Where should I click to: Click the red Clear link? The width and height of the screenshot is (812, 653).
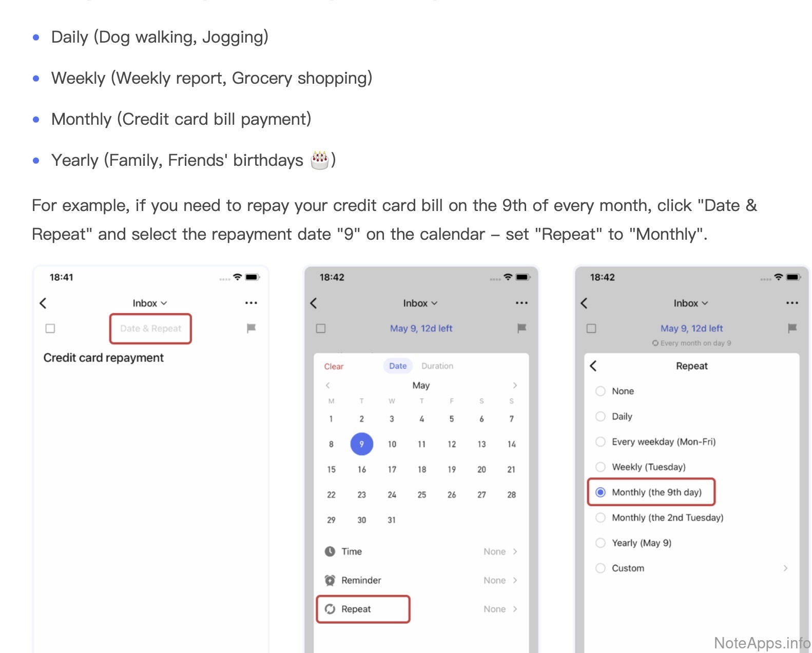[x=334, y=367]
